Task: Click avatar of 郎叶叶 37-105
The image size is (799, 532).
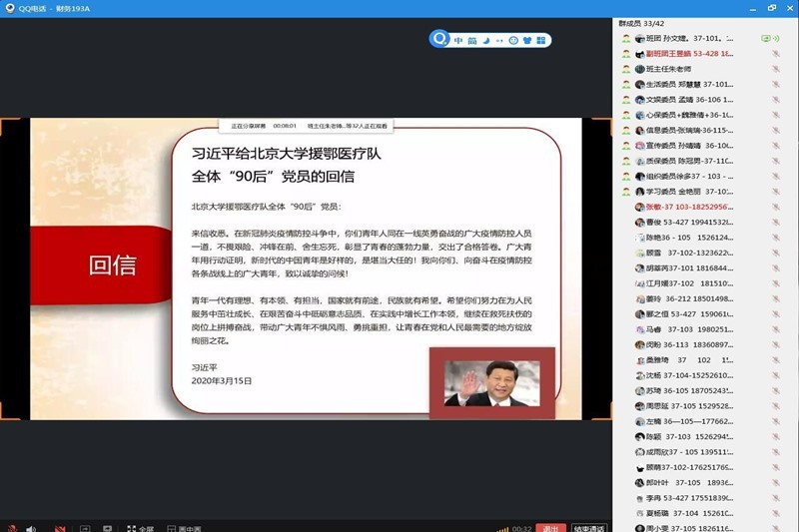Action: (x=640, y=483)
